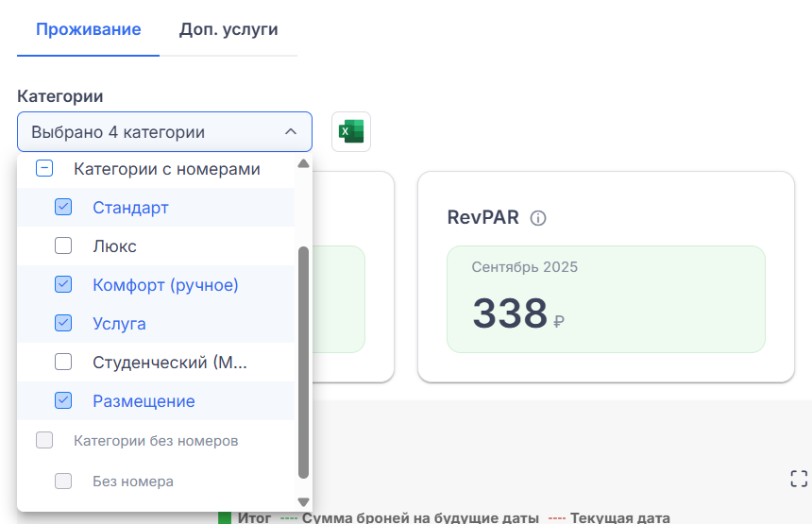
Task: Toggle the Услуга category checkbox
Action: (63, 323)
